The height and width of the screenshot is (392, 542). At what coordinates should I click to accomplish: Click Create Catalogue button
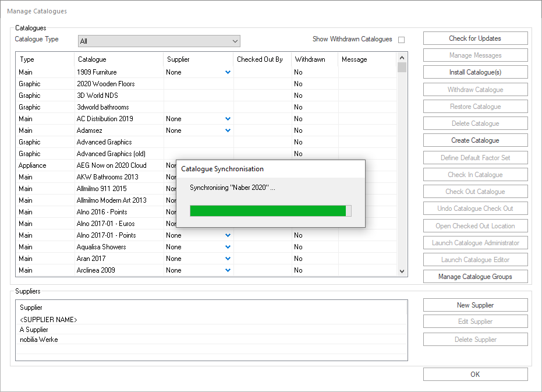[x=475, y=140]
